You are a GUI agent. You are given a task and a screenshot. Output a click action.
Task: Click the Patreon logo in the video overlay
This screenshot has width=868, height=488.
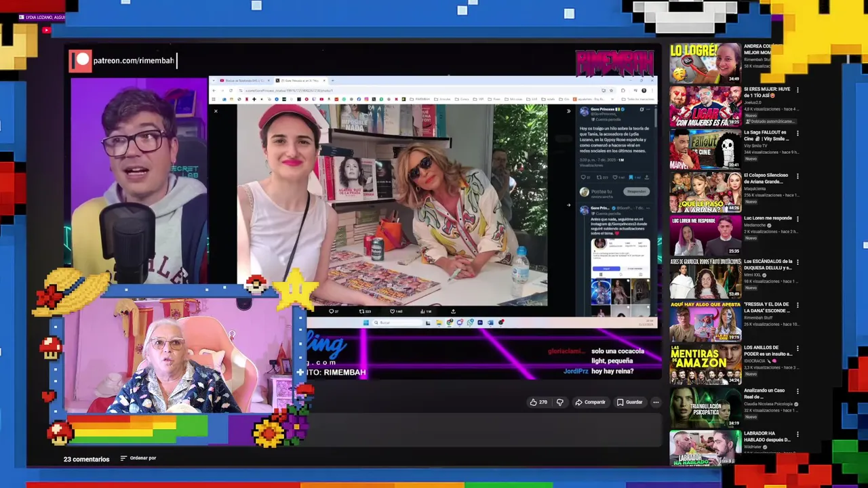[80, 60]
